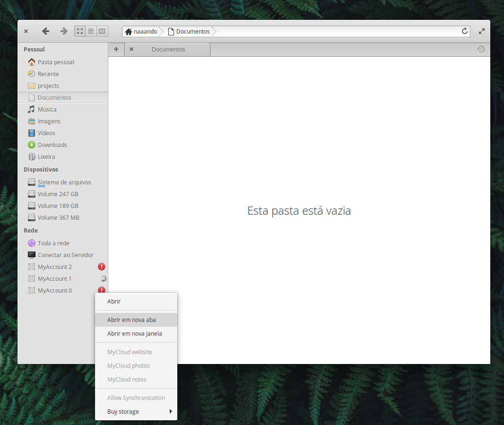Viewport: 504px width, 425px height.
Task: Open Pasta pessoal in sidebar
Action: click(x=63, y=62)
